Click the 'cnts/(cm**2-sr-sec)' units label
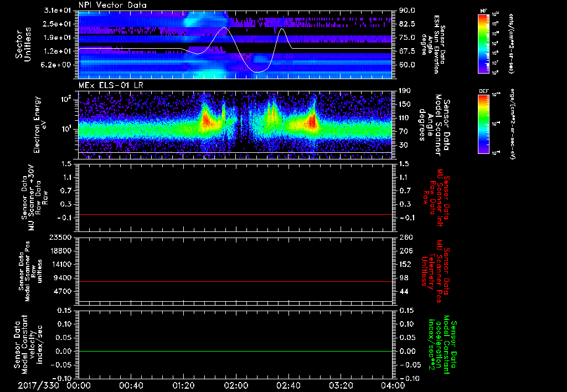 click(x=511, y=44)
